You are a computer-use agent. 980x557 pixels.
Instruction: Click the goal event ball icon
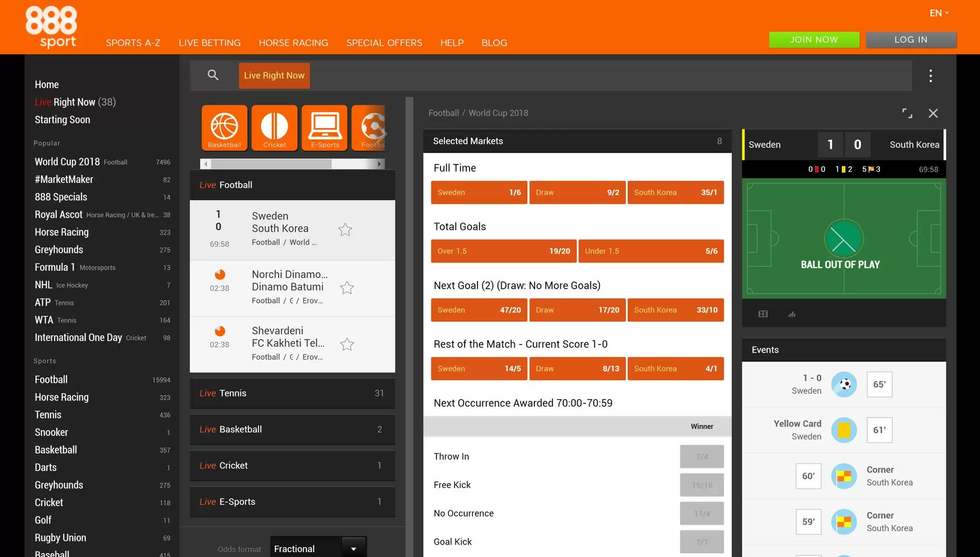pyautogui.click(x=844, y=384)
